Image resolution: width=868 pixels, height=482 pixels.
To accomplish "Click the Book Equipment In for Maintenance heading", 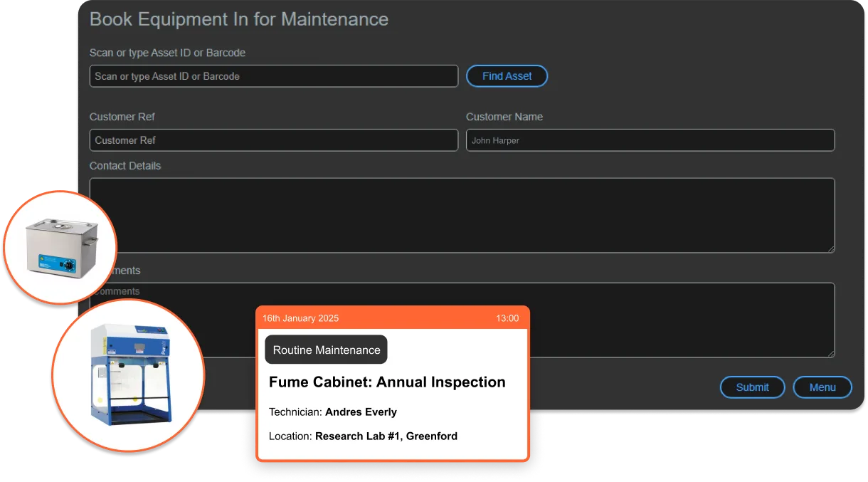I will [x=239, y=19].
